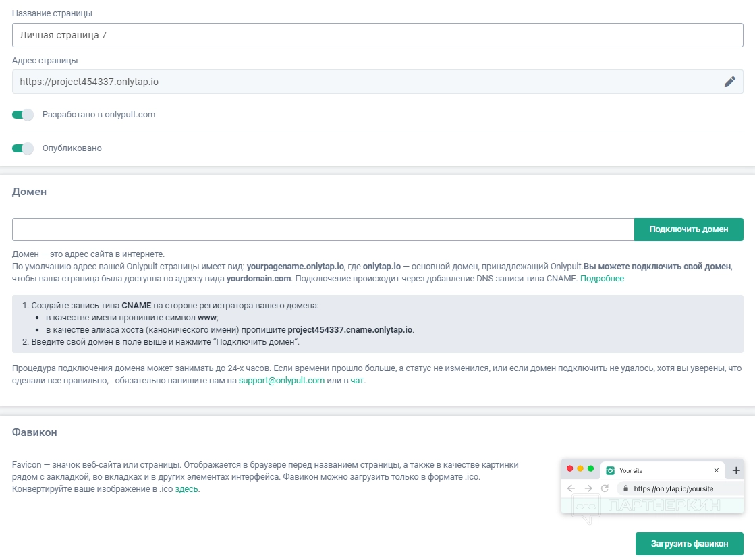Click the pencil icon to edit page address

point(729,82)
